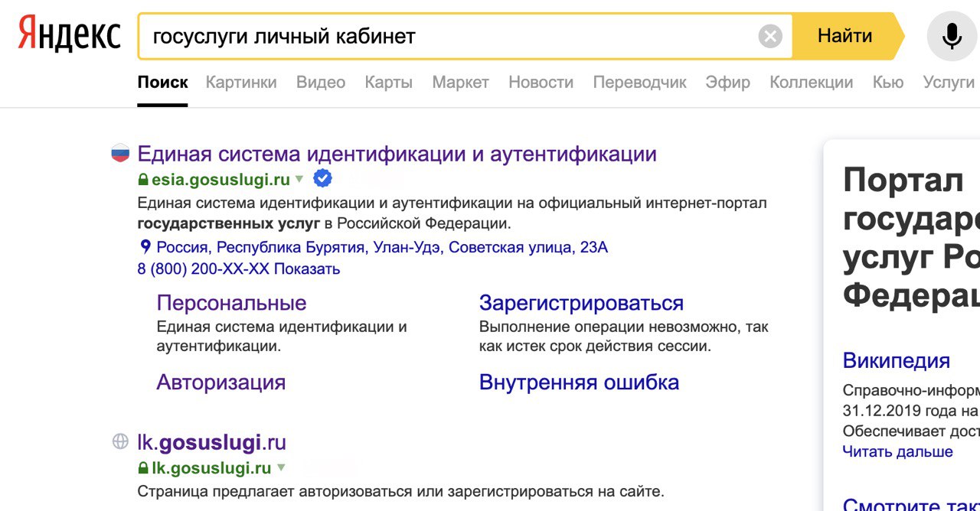Expand the arrow menu next to lk.gosuslugi.ru
The height and width of the screenshot is (511, 980).
[281, 467]
